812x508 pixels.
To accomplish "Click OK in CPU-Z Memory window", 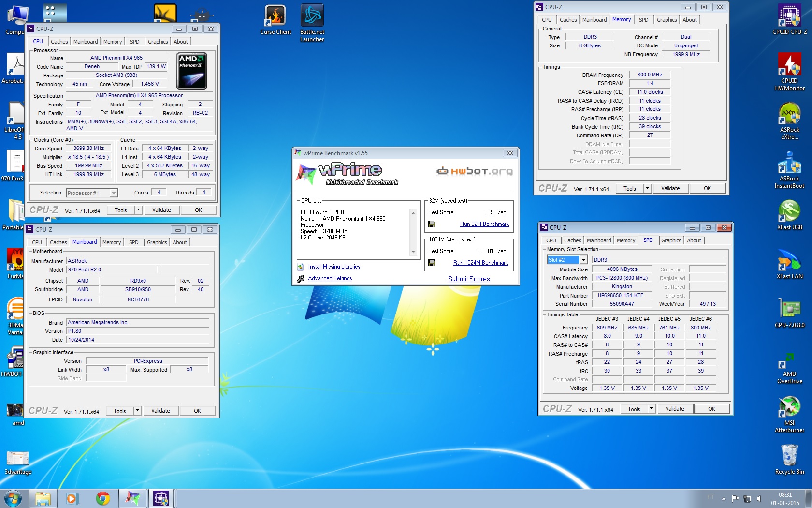I will [707, 188].
